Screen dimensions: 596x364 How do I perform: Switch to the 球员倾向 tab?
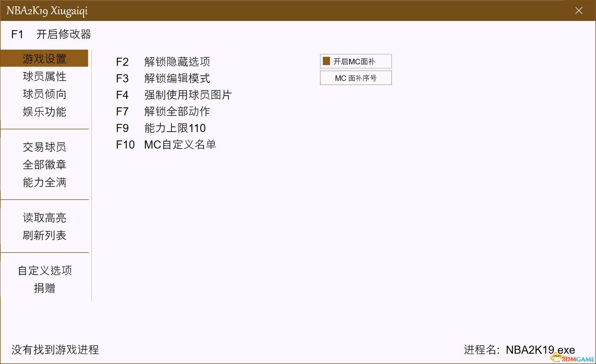coord(44,94)
